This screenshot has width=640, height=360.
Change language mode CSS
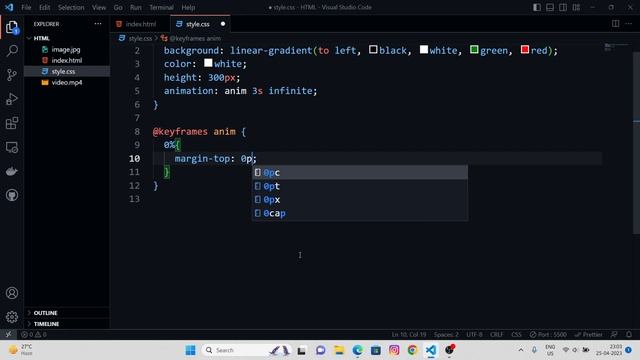[x=516, y=334]
